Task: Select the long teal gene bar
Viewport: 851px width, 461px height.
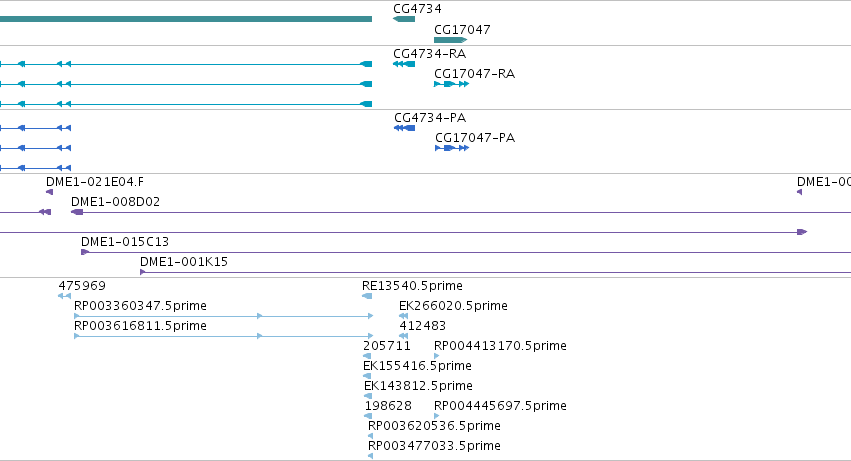Action: coord(186,19)
